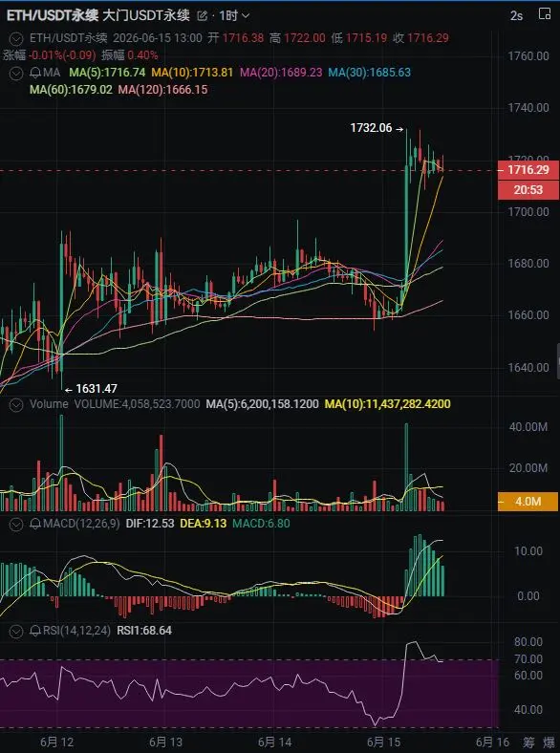Click the 1700.00 price axis label
Image resolution: width=560 pixels, height=753 pixels.
[528, 212]
